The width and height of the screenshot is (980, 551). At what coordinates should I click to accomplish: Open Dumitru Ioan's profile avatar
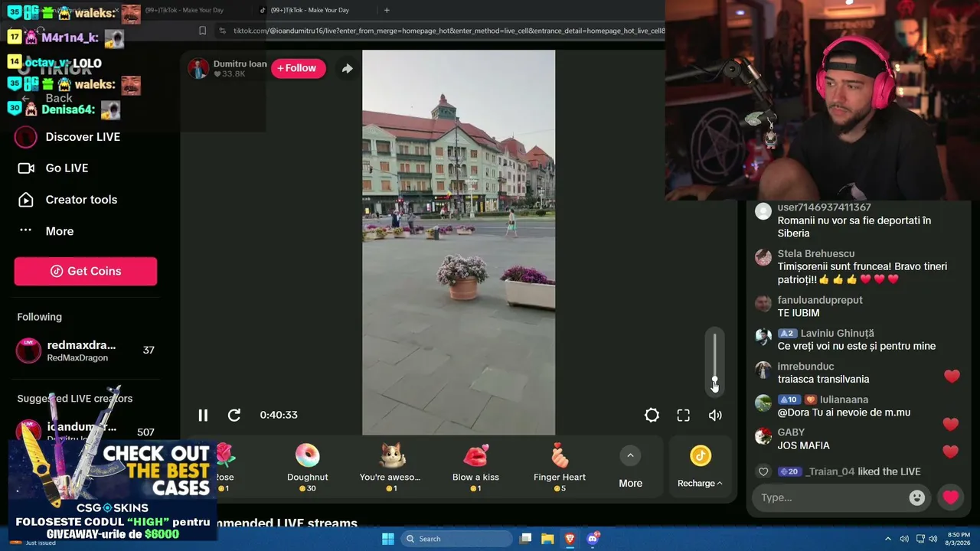tap(198, 69)
